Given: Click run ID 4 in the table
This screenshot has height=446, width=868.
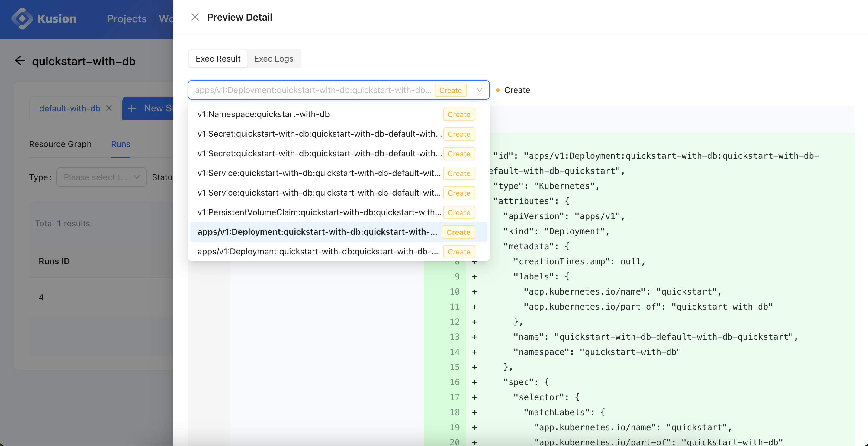Looking at the screenshot, I should (41, 297).
